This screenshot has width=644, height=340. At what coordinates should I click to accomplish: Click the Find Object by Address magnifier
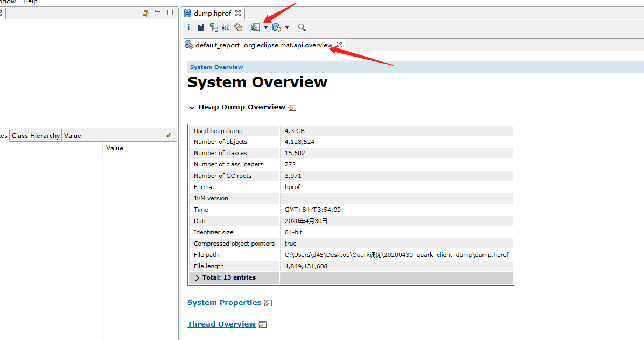(x=302, y=27)
